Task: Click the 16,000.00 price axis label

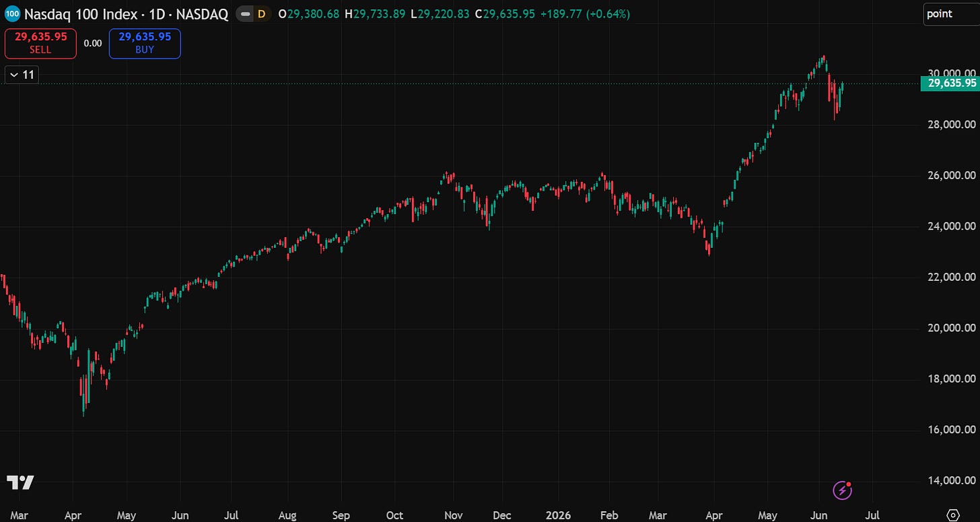Action: click(951, 430)
